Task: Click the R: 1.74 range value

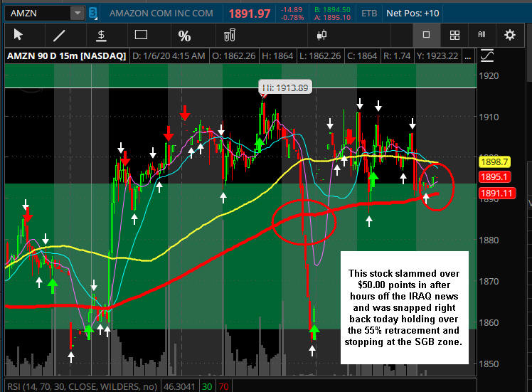Action: tap(397, 56)
